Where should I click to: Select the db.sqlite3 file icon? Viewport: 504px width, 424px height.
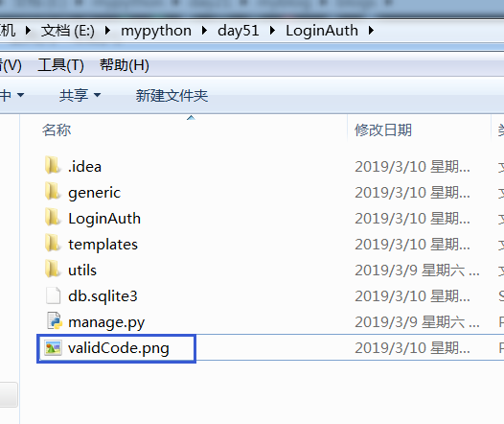pyautogui.click(x=53, y=295)
